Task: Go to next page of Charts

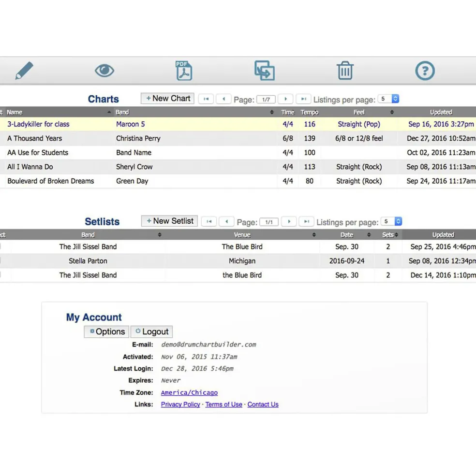Action: (x=285, y=99)
